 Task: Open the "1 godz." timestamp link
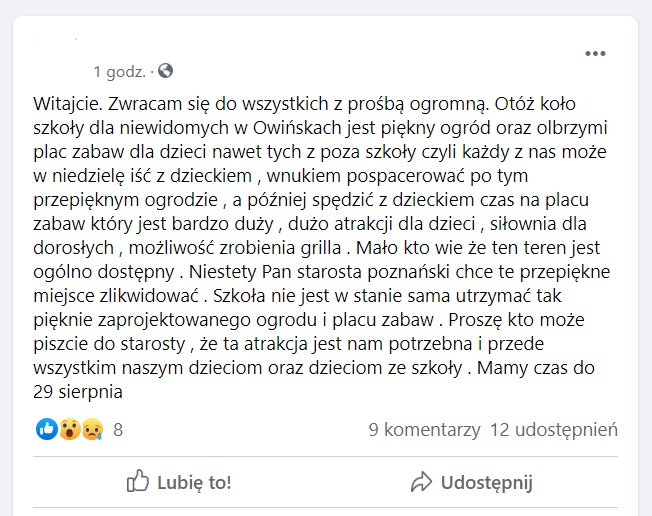119,72
